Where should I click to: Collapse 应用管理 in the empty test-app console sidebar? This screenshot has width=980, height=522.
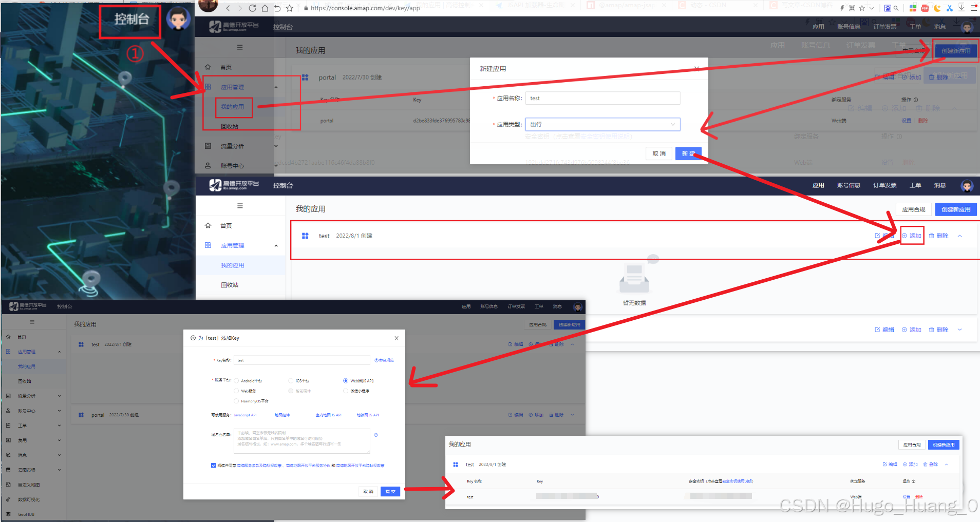pyautogui.click(x=276, y=246)
